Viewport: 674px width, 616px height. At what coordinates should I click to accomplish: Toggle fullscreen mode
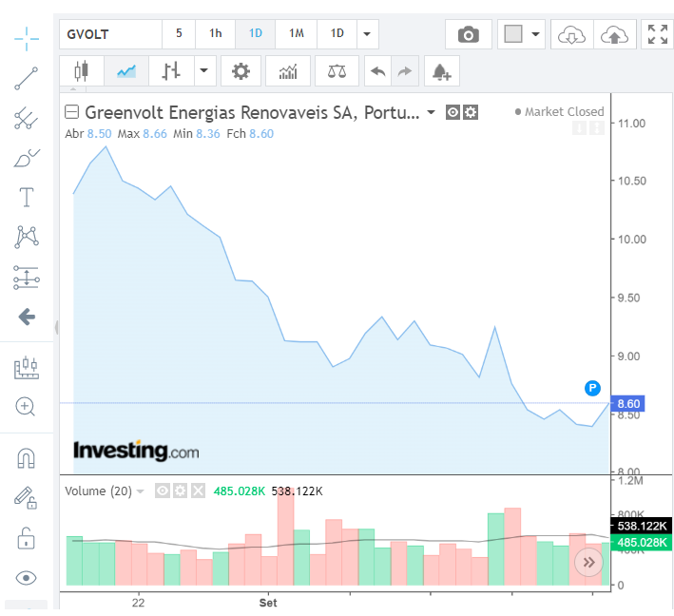click(x=658, y=34)
